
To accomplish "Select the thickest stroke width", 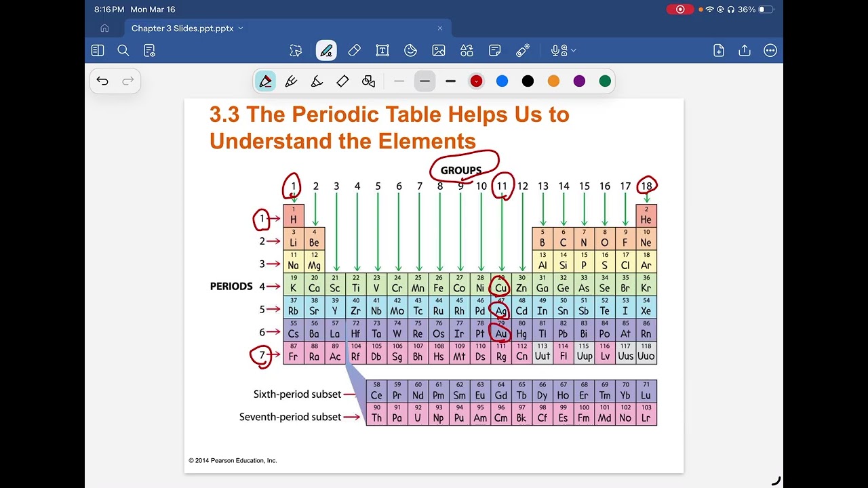I will [x=450, y=81].
